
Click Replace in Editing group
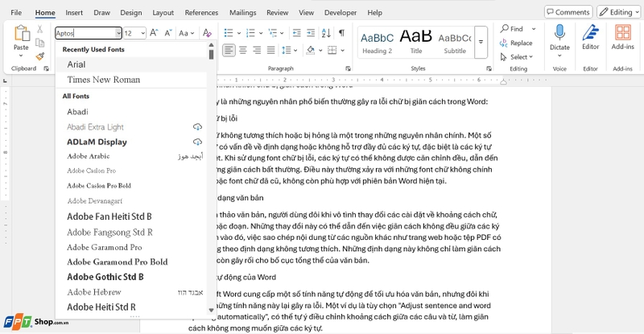[x=516, y=43]
